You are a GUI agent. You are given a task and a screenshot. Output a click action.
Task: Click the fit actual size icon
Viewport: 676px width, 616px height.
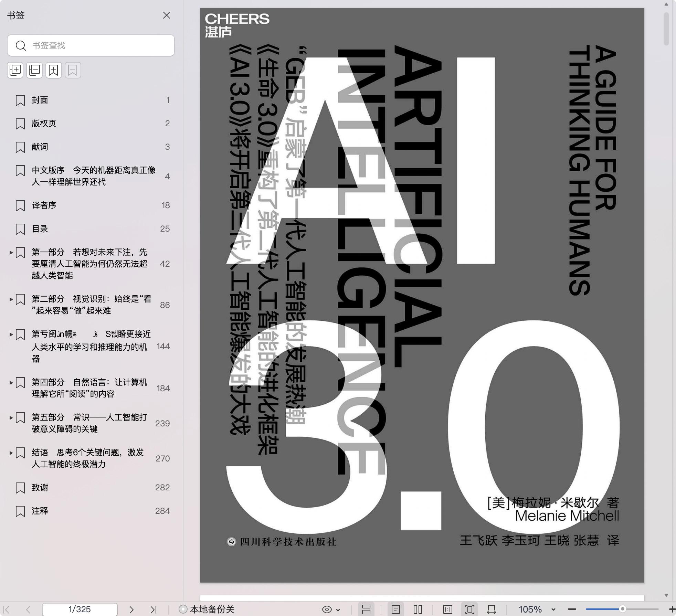click(x=448, y=609)
